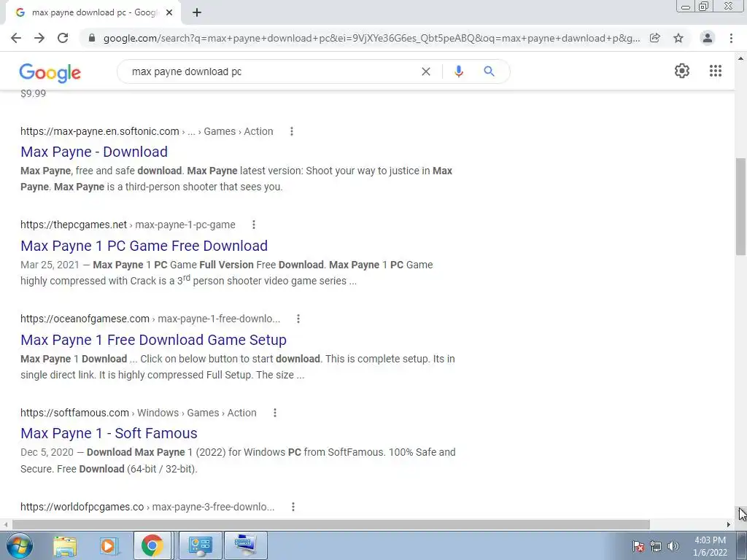Open the Chrome profile avatar

click(708, 38)
